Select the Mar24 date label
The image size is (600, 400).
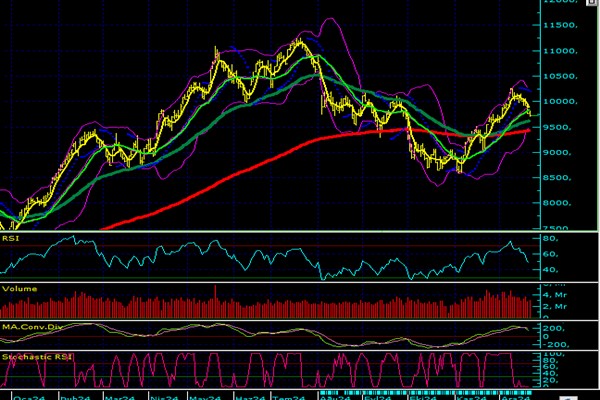click(x=119, y=396)
